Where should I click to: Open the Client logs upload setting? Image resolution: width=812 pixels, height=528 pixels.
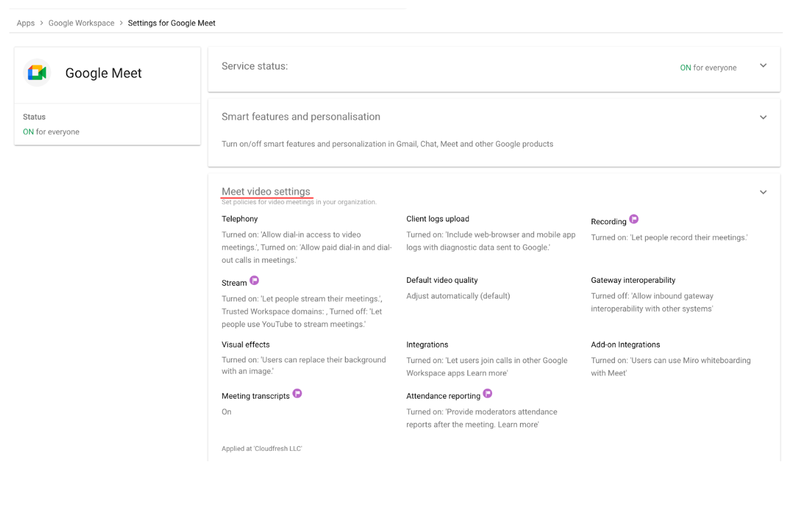(x=438, y=219)
